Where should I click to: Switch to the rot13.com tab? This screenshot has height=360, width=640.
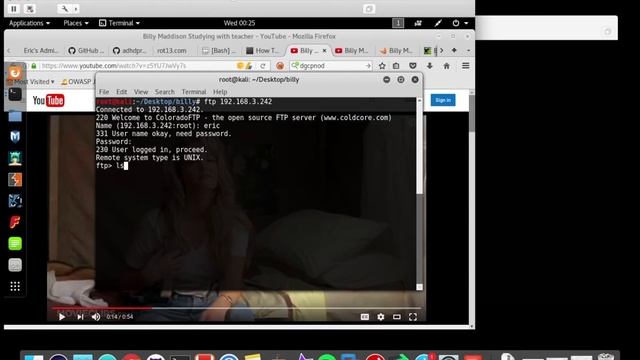click(x=172, y=51)
